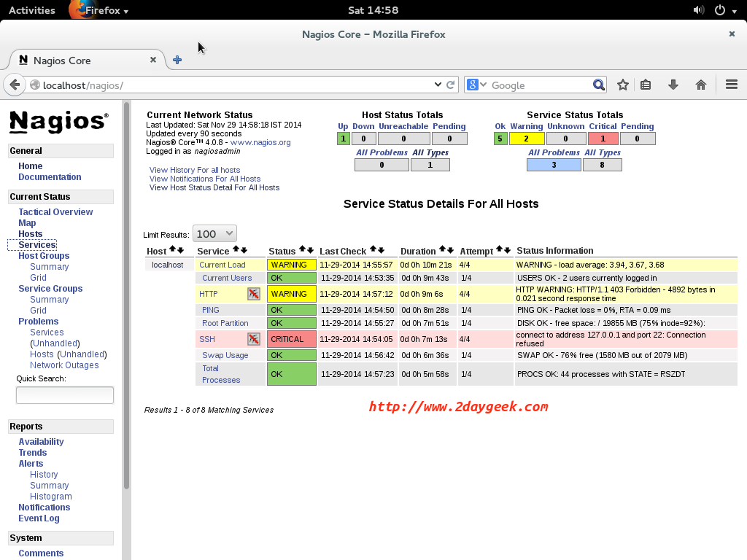Sort Last Check column descending with down arrow
This screenshot has height=560, width=747.
tap(381, 250)
